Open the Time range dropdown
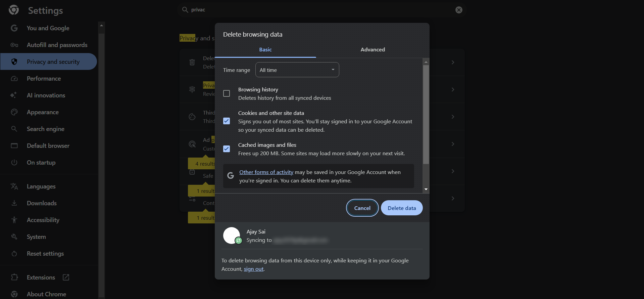The width and height of the screenshot is (644, 299). point(297,70)
